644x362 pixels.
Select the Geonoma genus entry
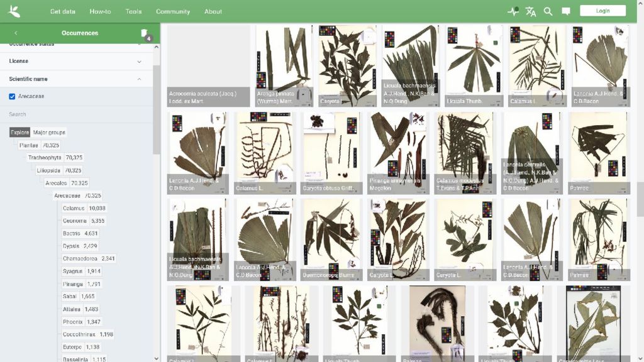[x=75, y=221]
